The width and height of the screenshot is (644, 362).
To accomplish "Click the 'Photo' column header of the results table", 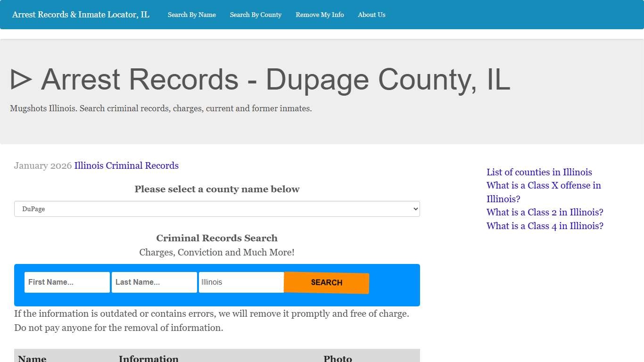I will pyautogui.click(x=338, y=358).
